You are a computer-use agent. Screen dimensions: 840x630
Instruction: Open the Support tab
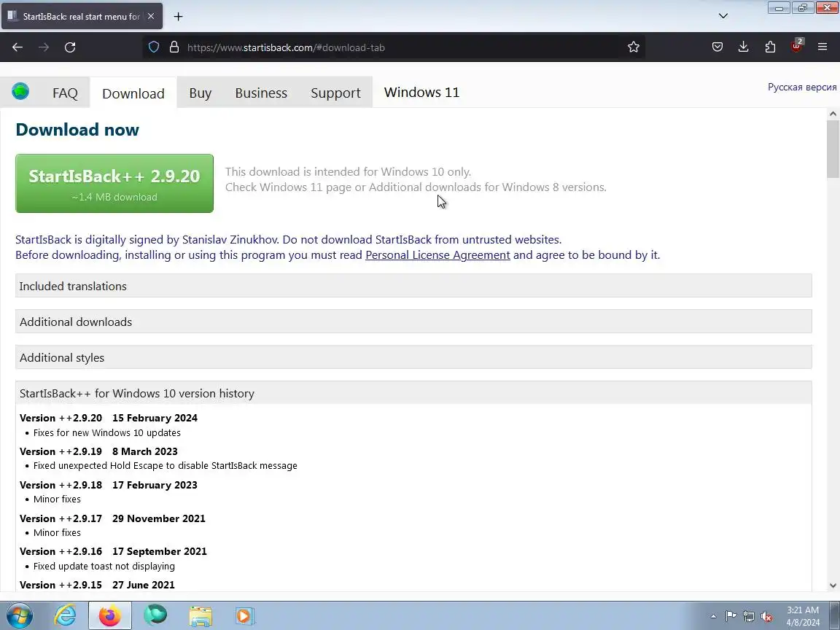point(335,93)
